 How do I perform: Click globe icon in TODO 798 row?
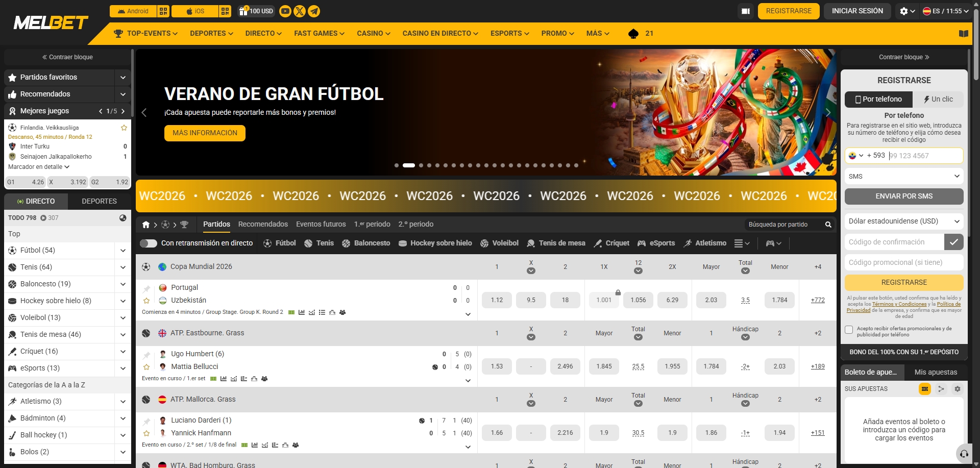pos(123,218)
